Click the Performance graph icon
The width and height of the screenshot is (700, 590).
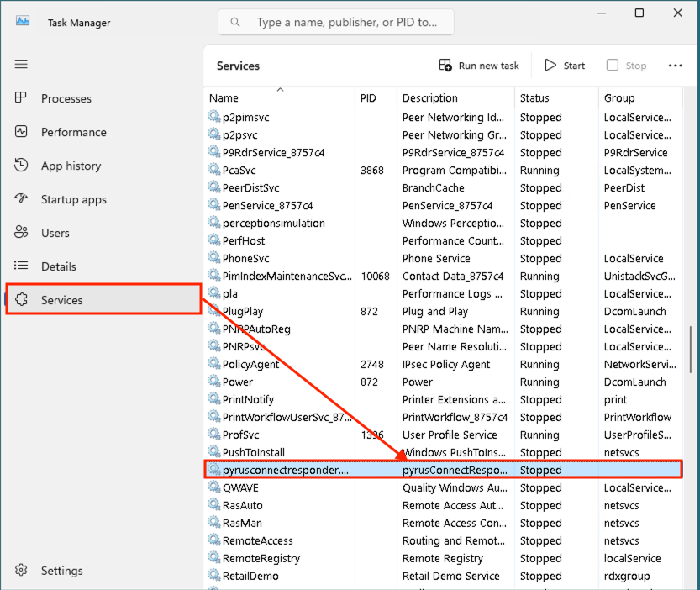pos(21,132)
